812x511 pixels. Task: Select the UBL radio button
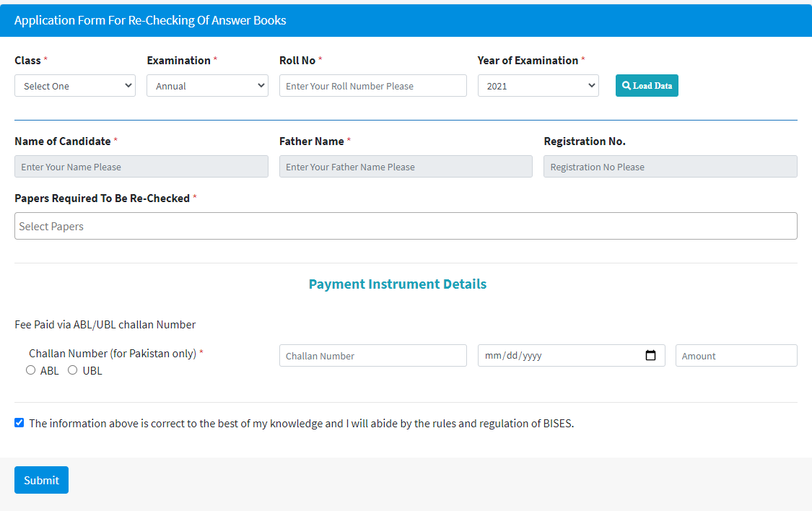tap(72, 370)
